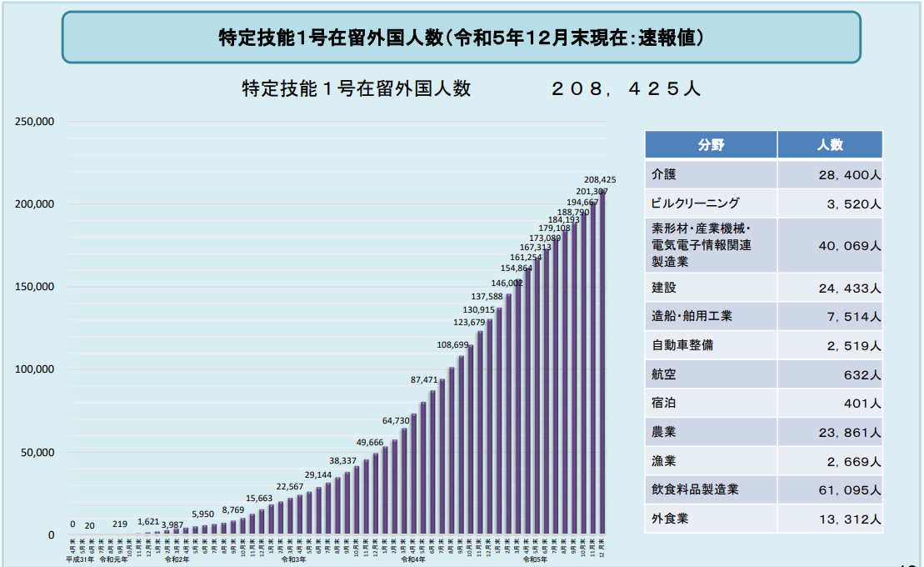924x567 pixels.
Task: Click the bar data label '130,915'
Action: point(478,309)
